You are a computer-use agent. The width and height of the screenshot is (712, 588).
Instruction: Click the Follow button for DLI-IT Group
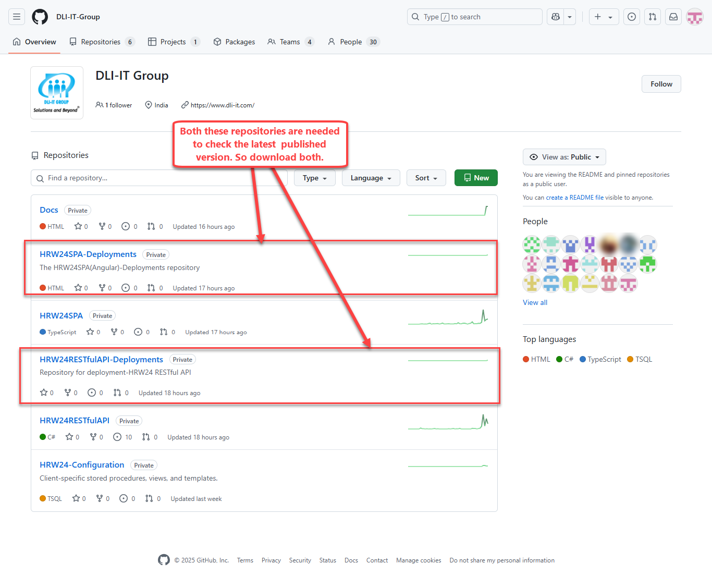[661, 83]
